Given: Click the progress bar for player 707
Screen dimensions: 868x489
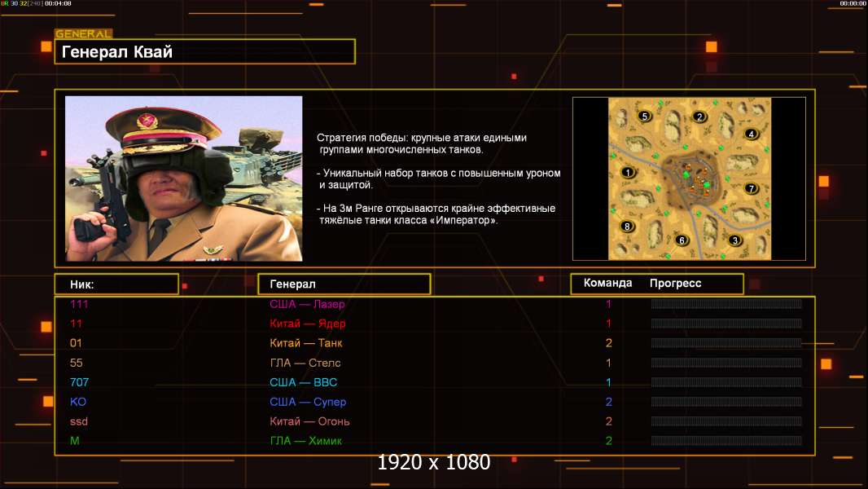Looking at the screenshot, I should tap(726, 382).
